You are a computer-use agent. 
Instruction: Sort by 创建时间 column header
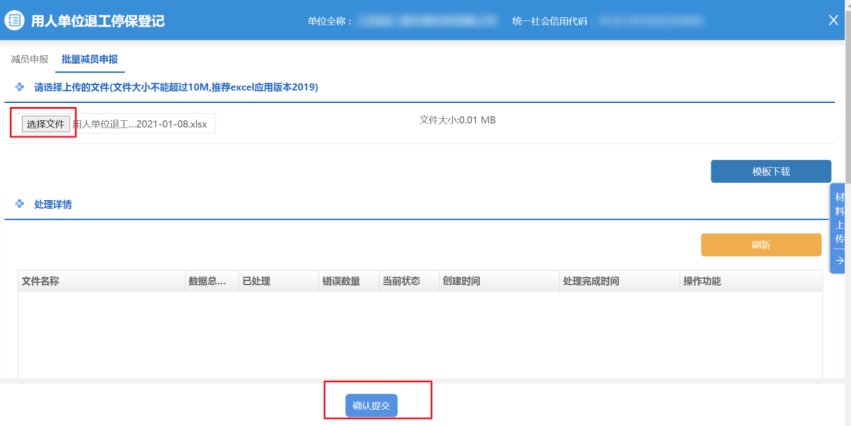tap(461, 281)
